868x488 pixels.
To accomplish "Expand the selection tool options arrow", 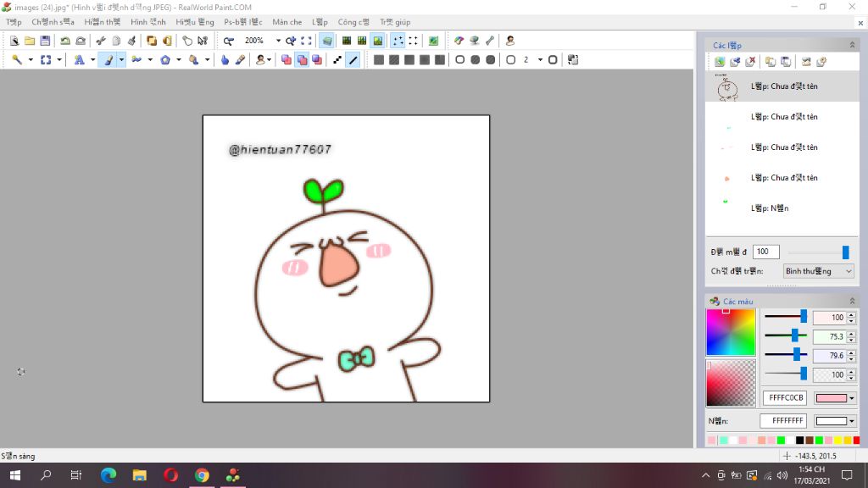I will pyautogui.click(x=59, y=60).
